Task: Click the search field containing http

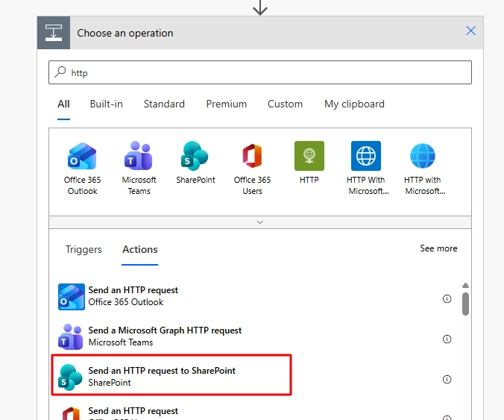Action: point(260,72)
